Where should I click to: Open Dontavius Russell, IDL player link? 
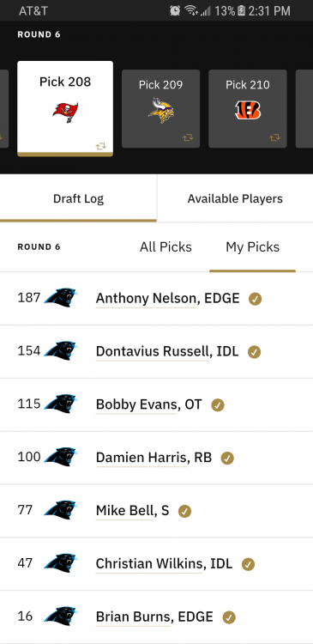[167, 351]
